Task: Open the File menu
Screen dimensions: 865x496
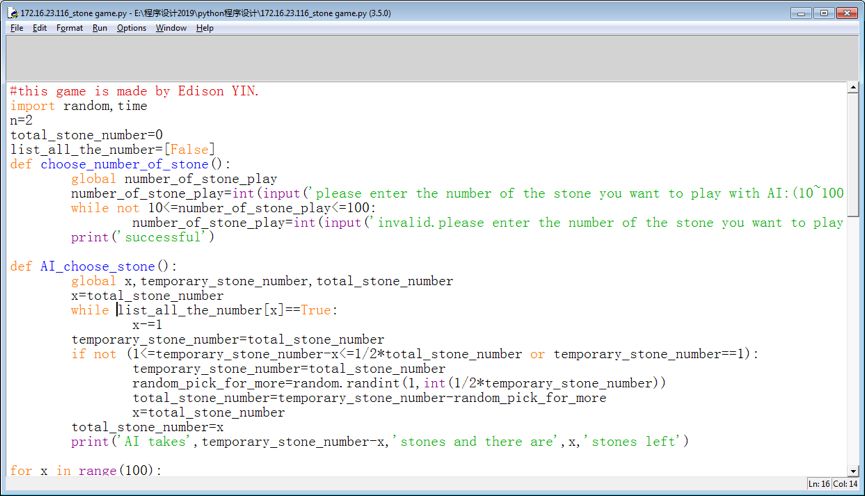Action: pyautogui.click(x=17, y=28)
